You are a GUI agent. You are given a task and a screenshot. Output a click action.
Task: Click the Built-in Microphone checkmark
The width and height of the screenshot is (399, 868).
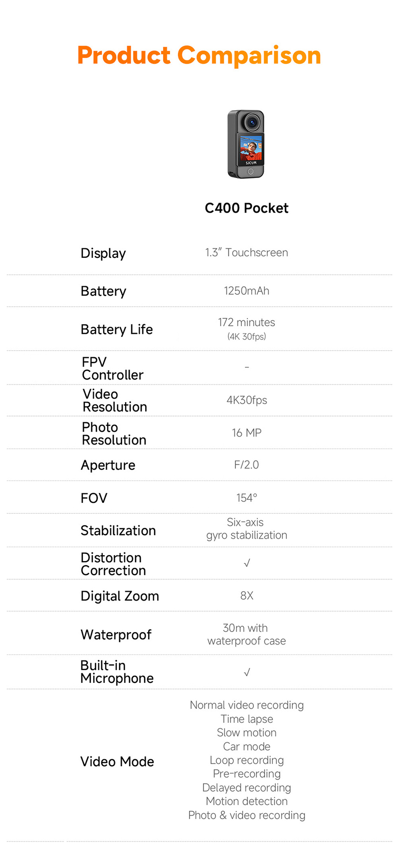(247, 672)
